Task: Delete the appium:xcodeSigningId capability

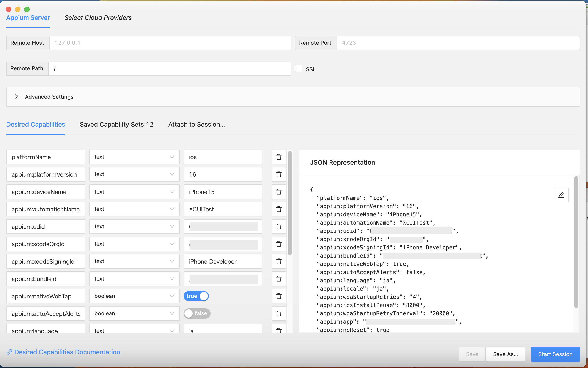Action: 279,261
